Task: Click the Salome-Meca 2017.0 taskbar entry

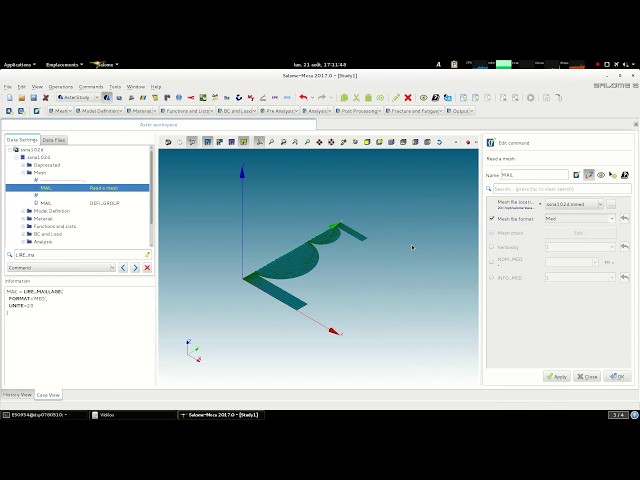Action: coord(221,415)
